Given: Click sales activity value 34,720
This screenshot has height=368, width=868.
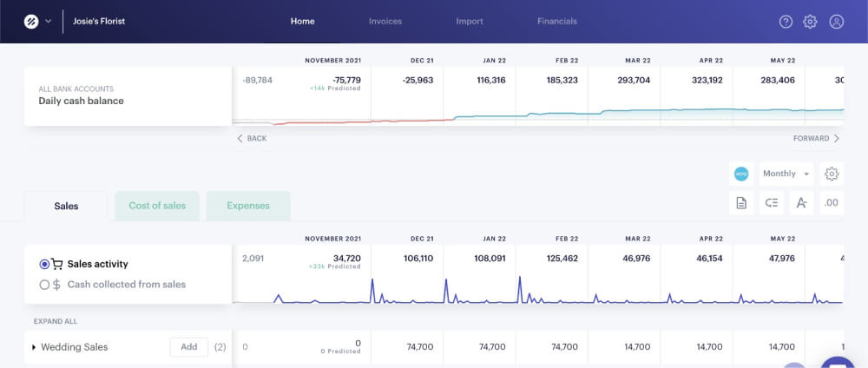Looking at the screenshot, I should (347, 259).
